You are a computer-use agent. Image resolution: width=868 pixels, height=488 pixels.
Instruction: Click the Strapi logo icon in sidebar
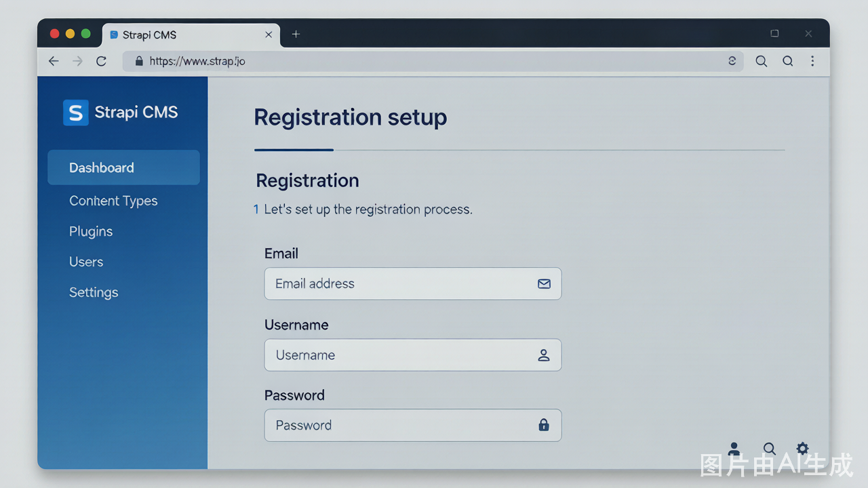coord(75,113)
